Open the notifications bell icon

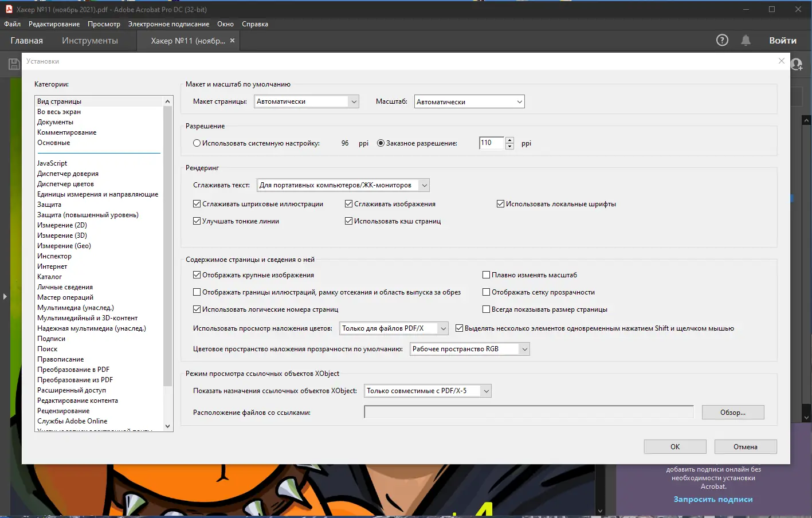pos(746,40)
